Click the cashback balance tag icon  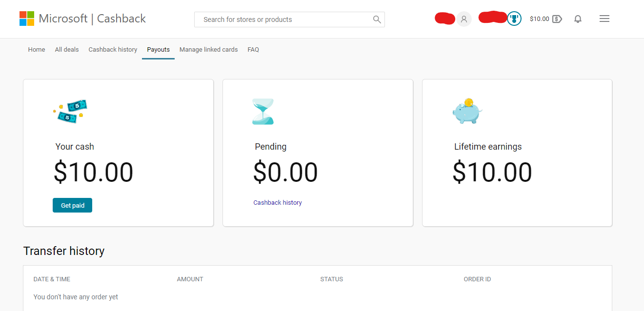(557, 19)
